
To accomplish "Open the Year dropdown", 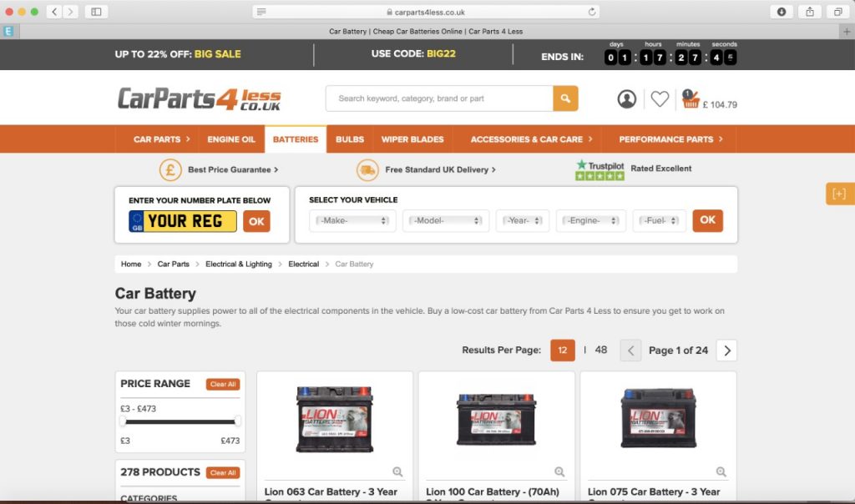I will [x=523, y=220].
